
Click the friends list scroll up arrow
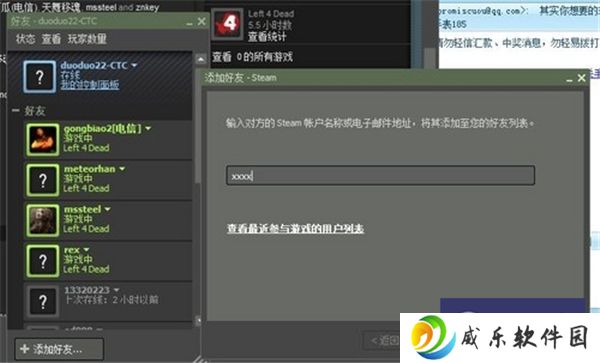200,59
